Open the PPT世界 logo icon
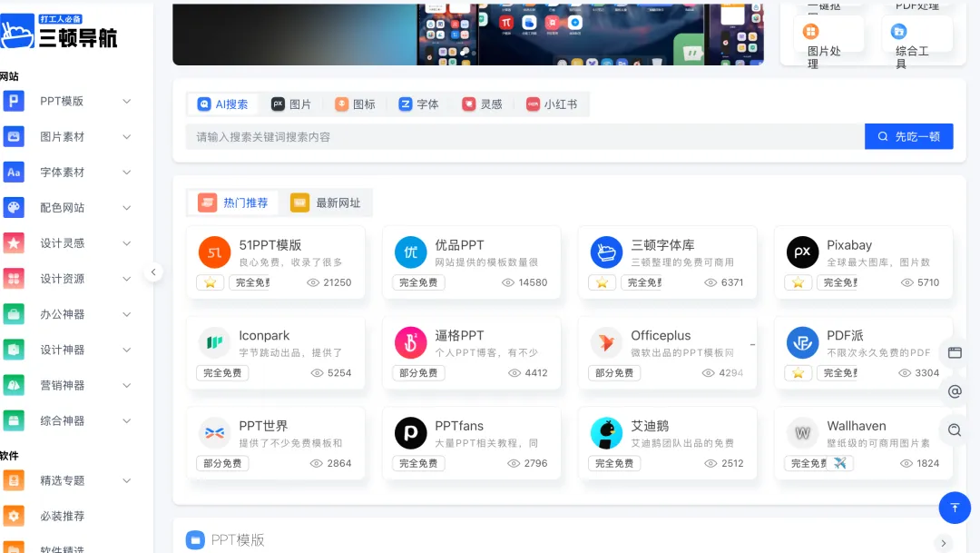Image resolution: width=980 pixels, height=553 pixels. [214, 433]
